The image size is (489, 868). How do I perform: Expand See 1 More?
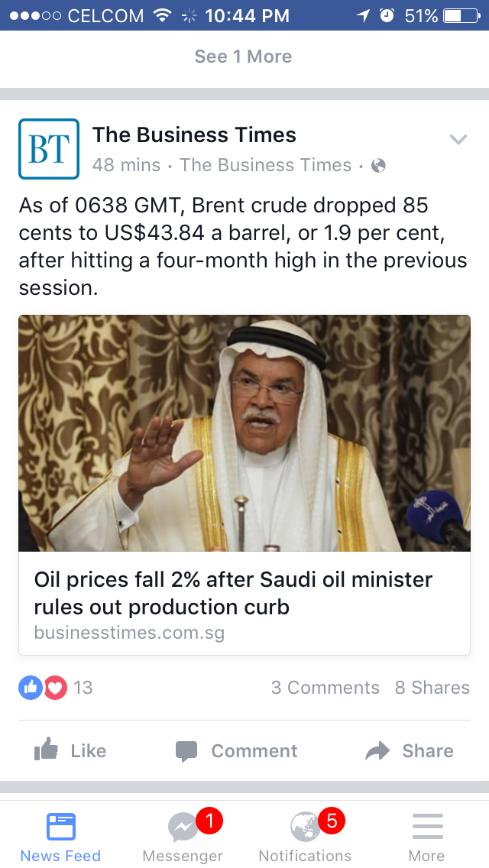click(x=243, y=57)
